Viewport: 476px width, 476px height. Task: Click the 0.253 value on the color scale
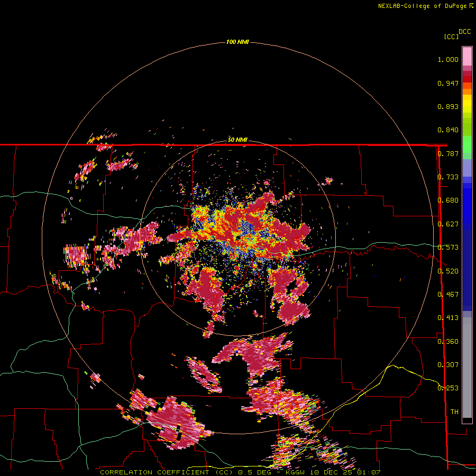(x=448, y=388)
